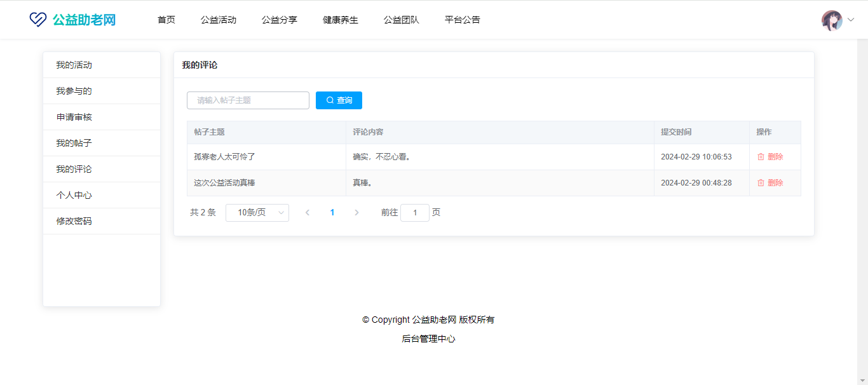Open 平台公告 from the navbar
Image resolution: width=868 pixels, height=385 pixels.
463,20
